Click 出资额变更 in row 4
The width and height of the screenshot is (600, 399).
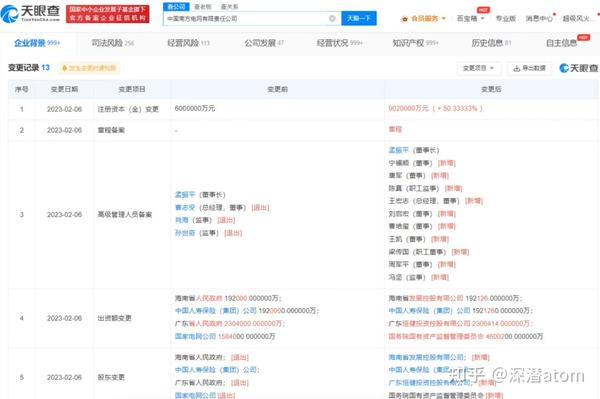coord(114,318)
